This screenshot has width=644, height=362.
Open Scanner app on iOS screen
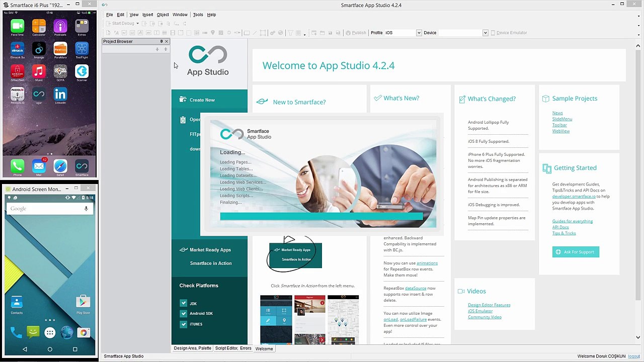pyautogui.click(x=82, y=71)
